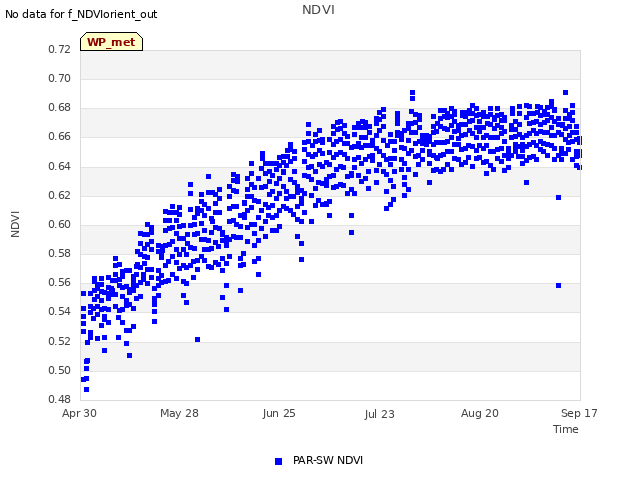Viewport: 640px width, 480px height.
Task: Click the blue PAR-SW NDVI legend marker
Action: click(x=278, y=461)
